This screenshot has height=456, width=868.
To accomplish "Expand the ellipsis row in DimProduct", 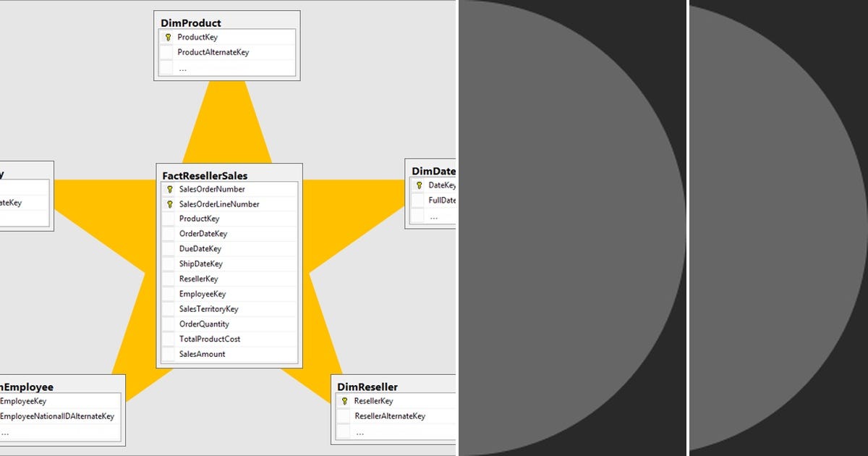I will click(x=183, y=67).
